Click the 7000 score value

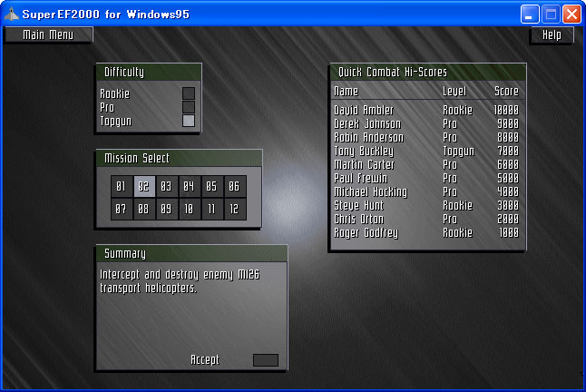tap(508, 151)
